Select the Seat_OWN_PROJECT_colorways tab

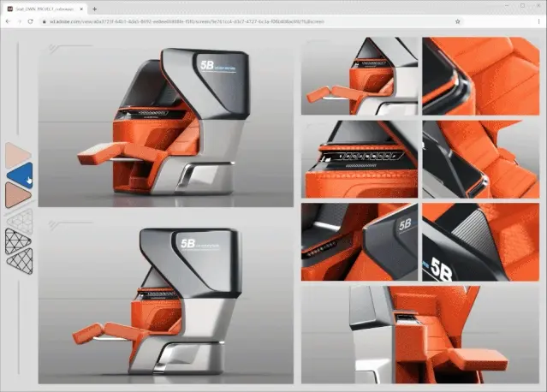pos(45,8)
